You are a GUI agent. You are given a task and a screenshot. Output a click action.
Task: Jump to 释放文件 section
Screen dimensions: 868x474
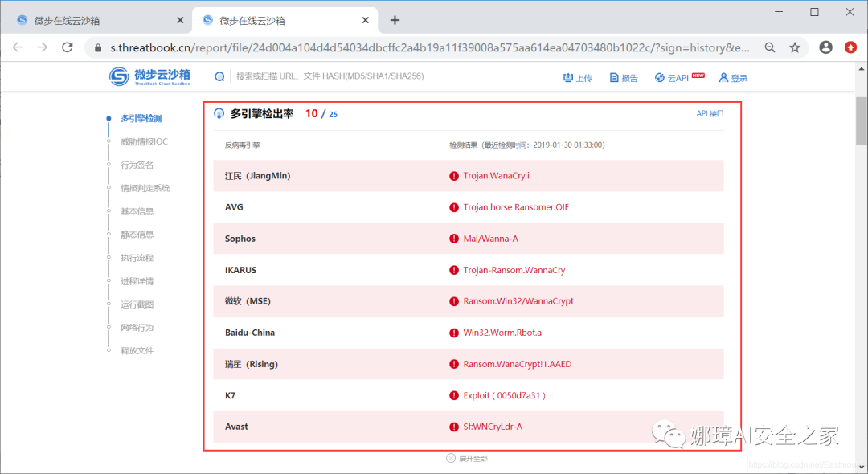pos(137,350)
